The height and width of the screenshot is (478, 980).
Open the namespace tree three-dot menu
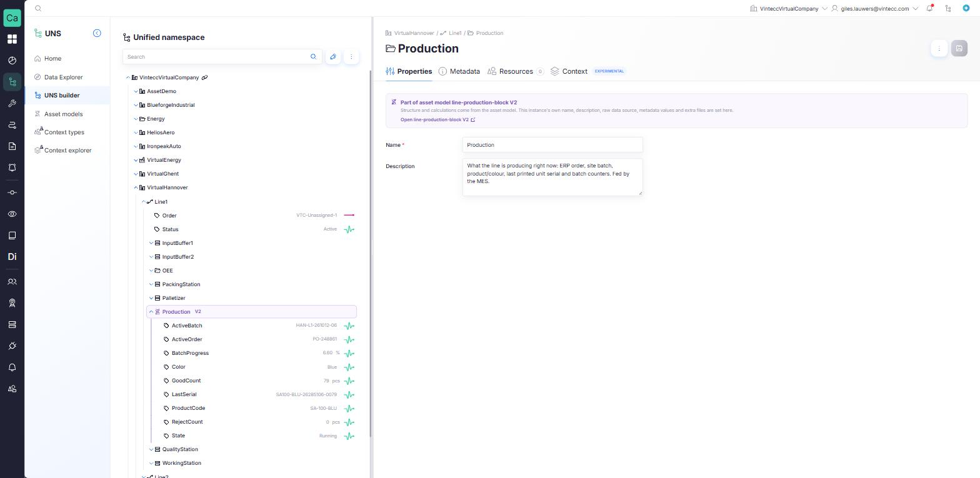pos(351,57)
